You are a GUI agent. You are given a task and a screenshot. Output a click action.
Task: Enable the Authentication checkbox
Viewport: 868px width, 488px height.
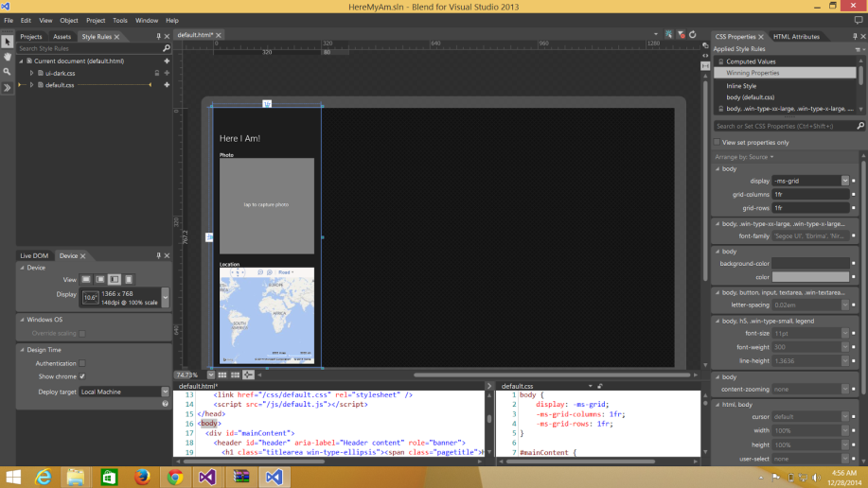tap(82, 363)
